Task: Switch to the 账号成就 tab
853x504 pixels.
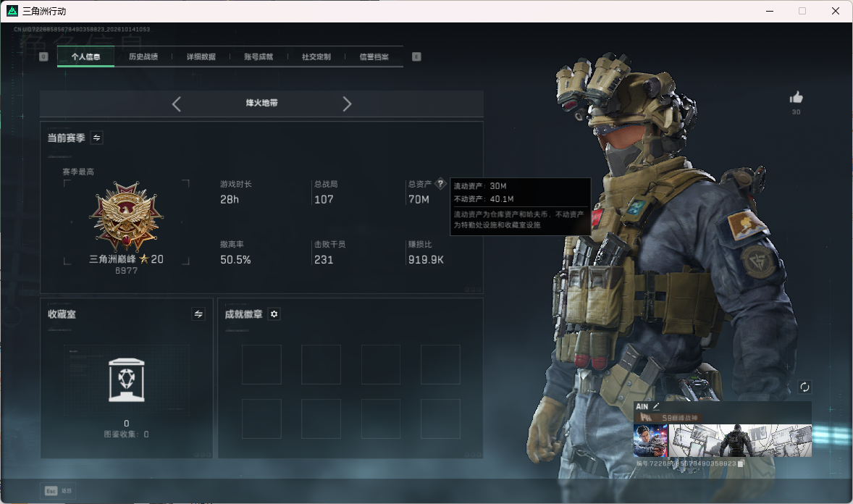Action: [x=259, y=56]
